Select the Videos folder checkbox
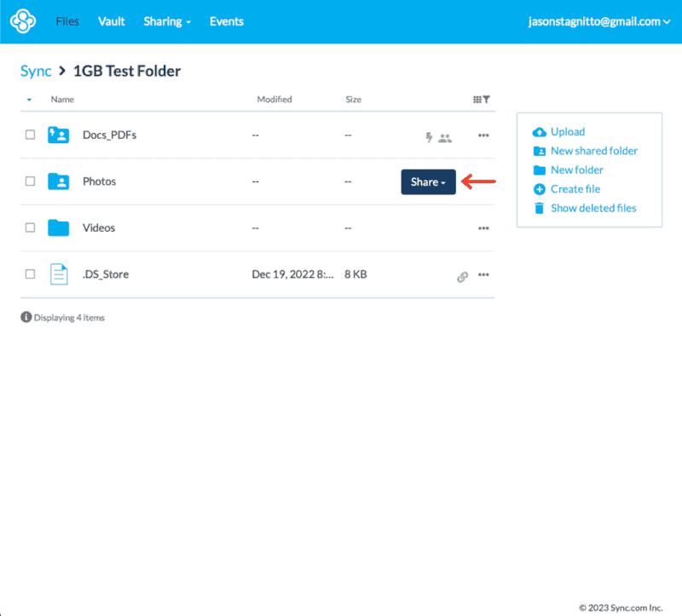Screen dimensions: 682x616 (x=30, y=227)
